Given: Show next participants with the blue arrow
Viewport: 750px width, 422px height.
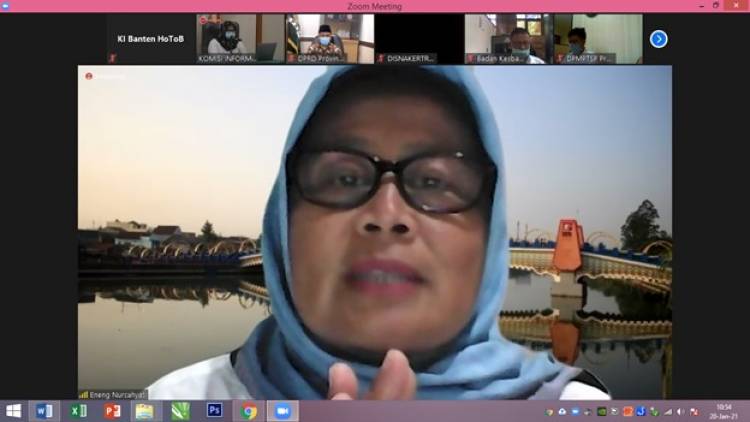Looking at the screenshot, I should point(659,39).
